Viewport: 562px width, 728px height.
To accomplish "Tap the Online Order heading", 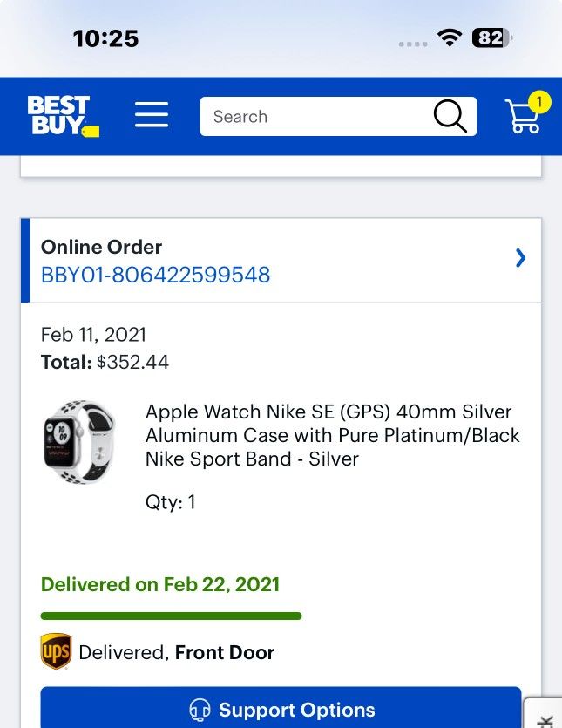I will tap(101, 247).
